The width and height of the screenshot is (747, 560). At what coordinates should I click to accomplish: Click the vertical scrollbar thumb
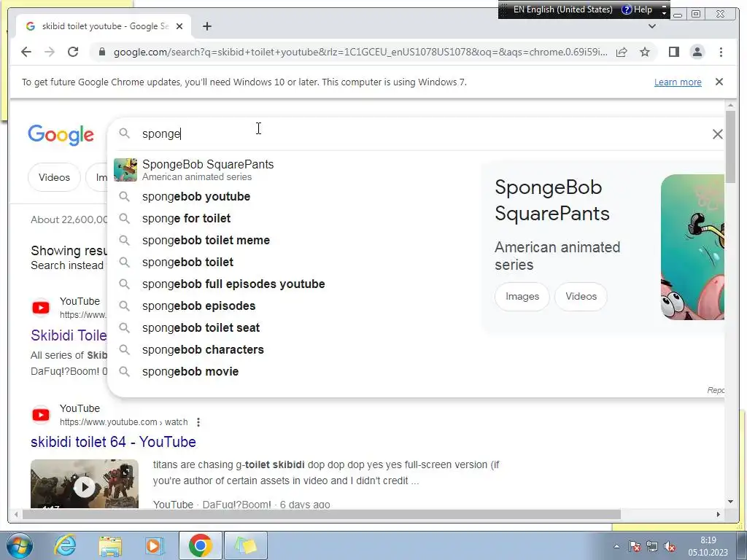(730, 146)
